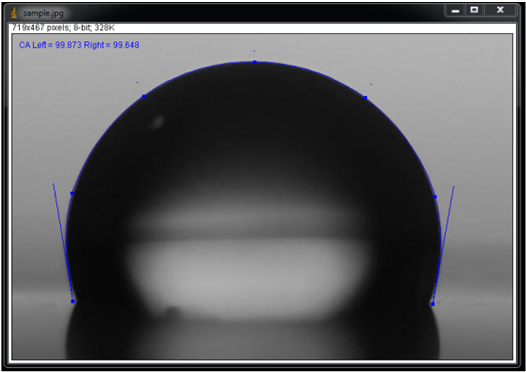The width and height of the screenshot is (526, 372).
Task: Select the upper-right blue point on drop contour
Action: (365, 98)
